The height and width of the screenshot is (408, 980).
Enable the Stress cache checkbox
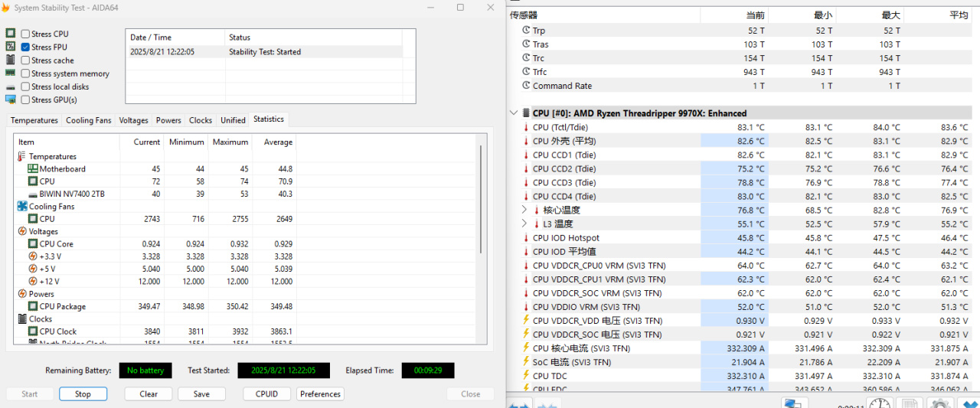pos(25,60)
